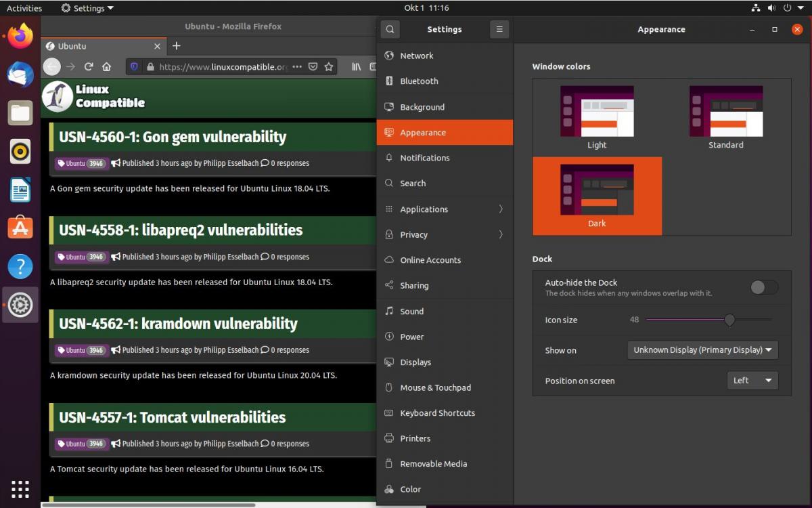Click the dock Icon size slider

pyautogui.click(x=708, y=320)
